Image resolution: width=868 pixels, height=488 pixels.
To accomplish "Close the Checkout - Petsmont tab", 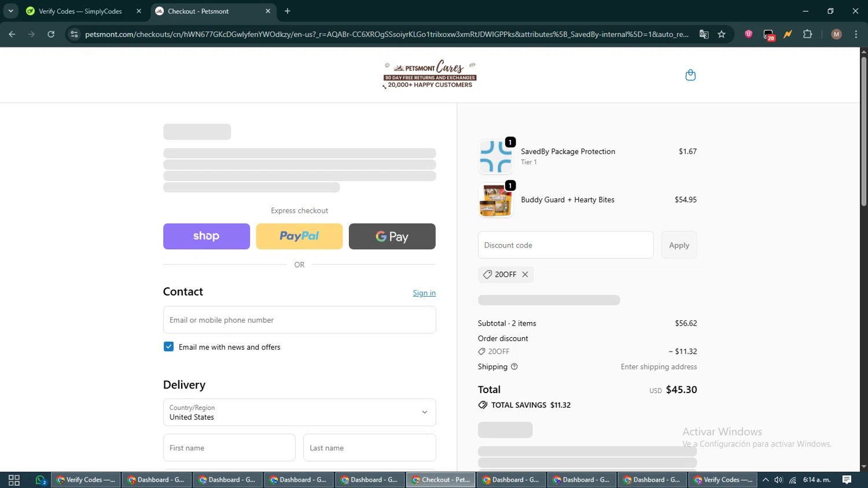I will coord(268,11).
